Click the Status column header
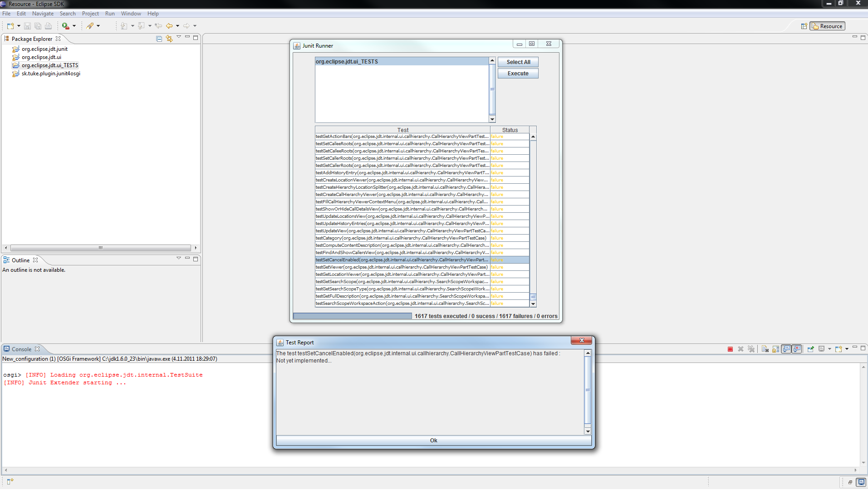This screenshot has width=868, height=490. click(510, 130)
